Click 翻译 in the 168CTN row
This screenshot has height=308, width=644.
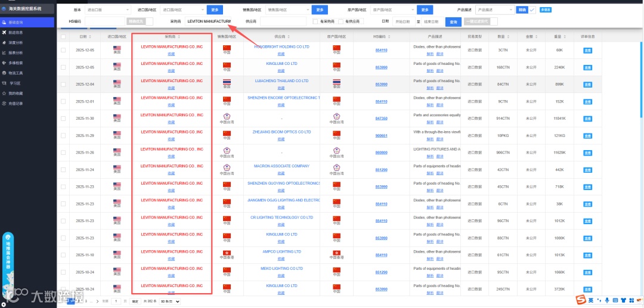pyautogui.click(x=440, y=70)
